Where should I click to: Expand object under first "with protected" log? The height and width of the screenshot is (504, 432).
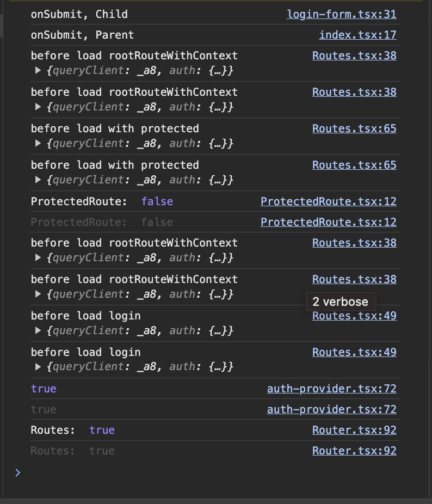click(x=38, y=143)
